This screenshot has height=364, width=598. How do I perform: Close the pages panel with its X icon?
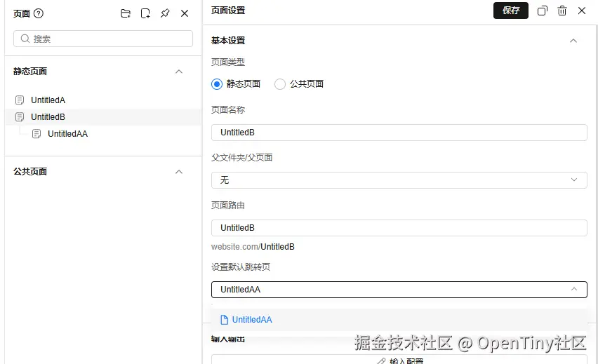(185, 14)
